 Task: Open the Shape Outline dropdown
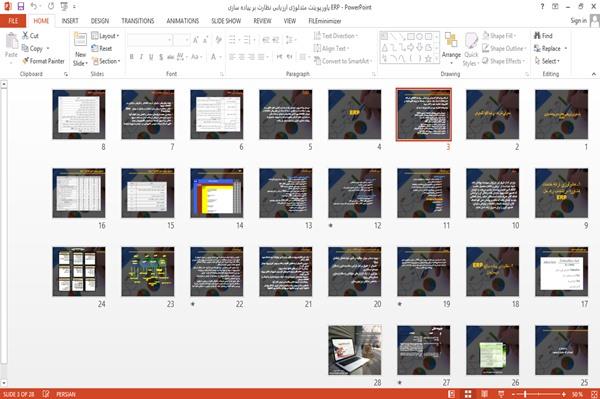504,48
